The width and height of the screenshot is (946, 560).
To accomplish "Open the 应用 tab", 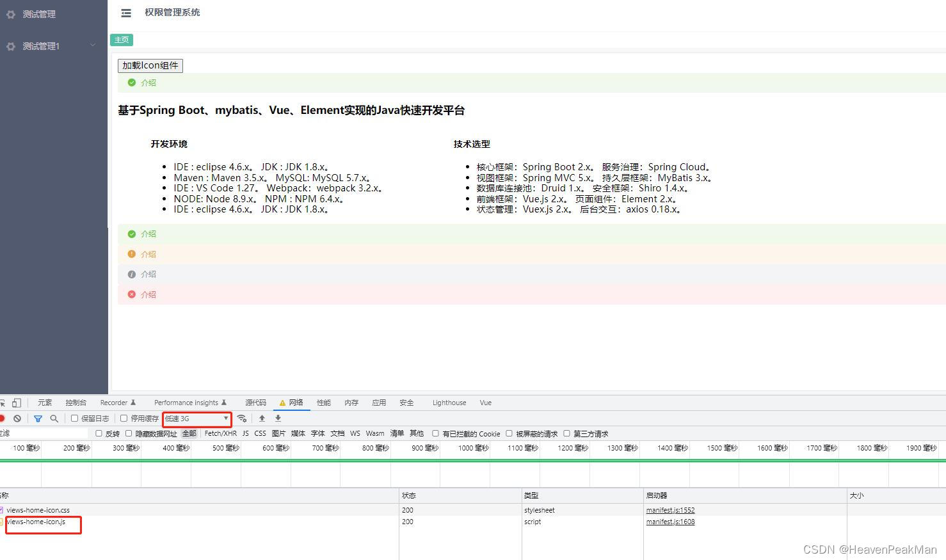I will point(379,403).
